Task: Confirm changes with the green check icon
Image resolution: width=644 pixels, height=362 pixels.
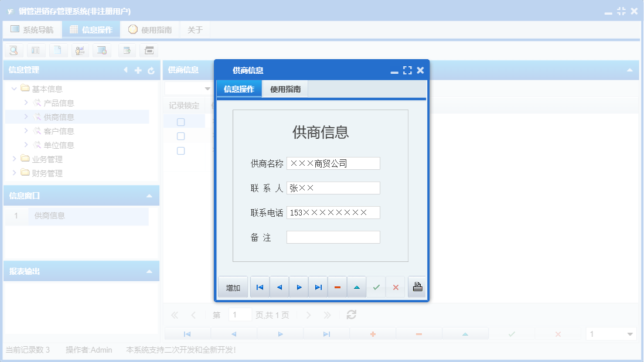Action: [377, 286]
